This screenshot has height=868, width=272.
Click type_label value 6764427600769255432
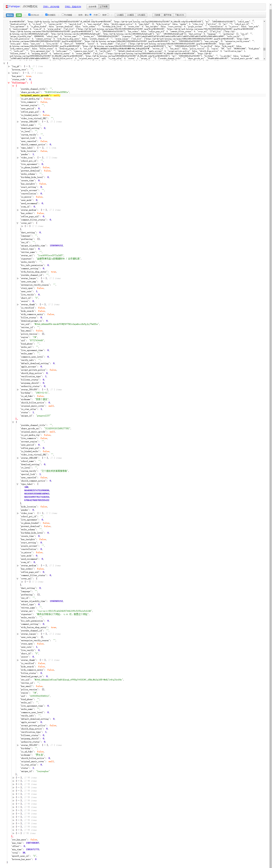pos(37,500)
